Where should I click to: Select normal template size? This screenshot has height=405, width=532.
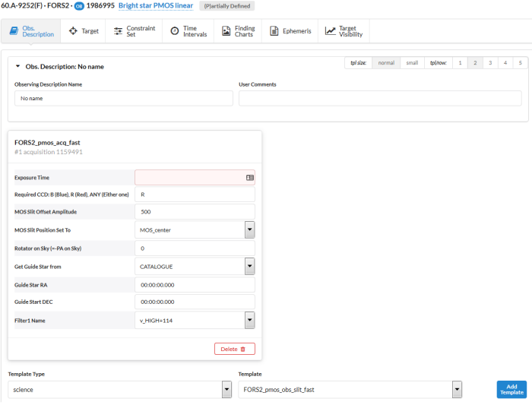pos(386,63)
